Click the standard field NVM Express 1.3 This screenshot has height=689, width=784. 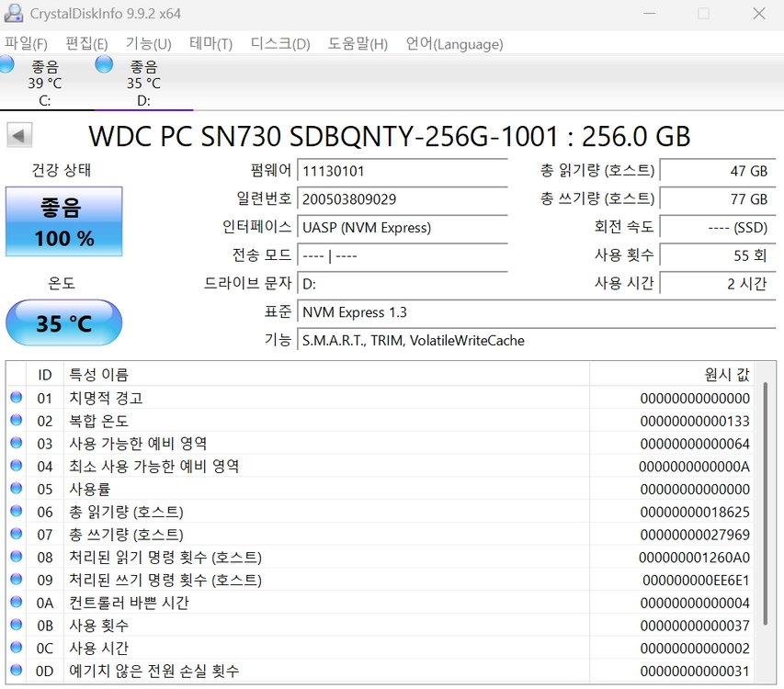click(537, 312)
